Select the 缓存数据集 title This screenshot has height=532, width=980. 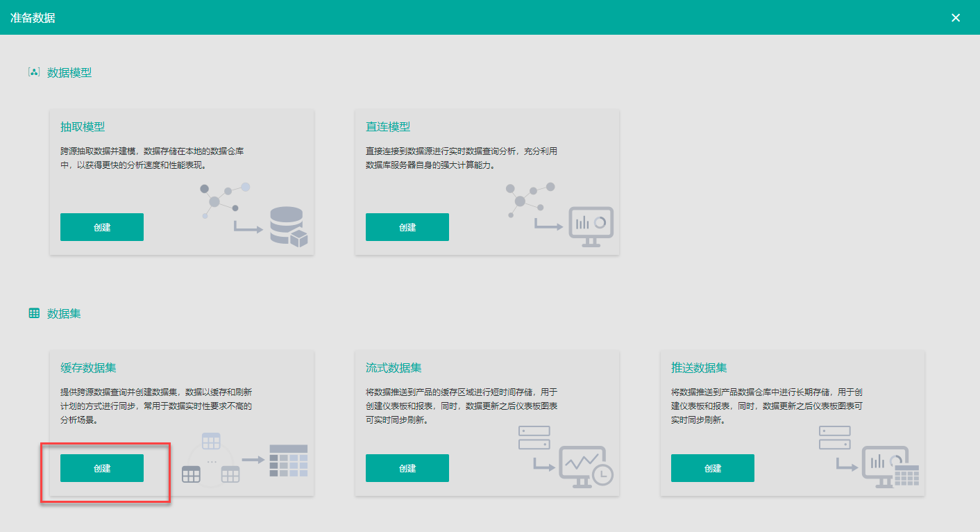pos(88,368)
